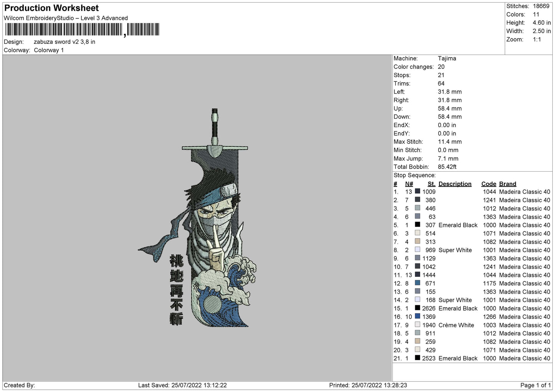Click "Madeira Classic 40" brand in row 10

pyautogui.click(x=525, y=267)
